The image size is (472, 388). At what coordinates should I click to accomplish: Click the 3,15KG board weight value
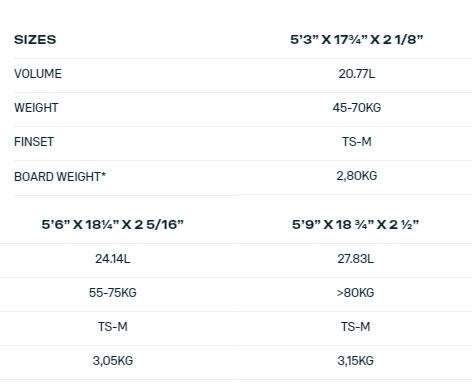tap(355, 361)
